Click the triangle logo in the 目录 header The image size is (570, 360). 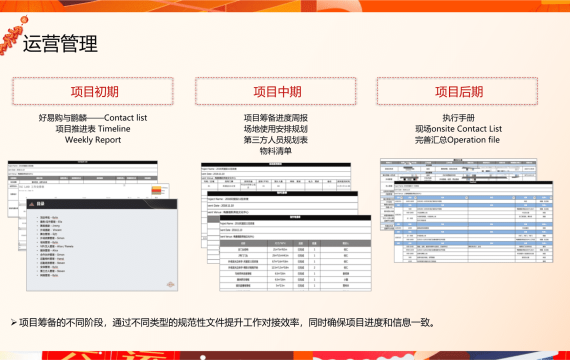pyautogui.click(x=32, y=204)
